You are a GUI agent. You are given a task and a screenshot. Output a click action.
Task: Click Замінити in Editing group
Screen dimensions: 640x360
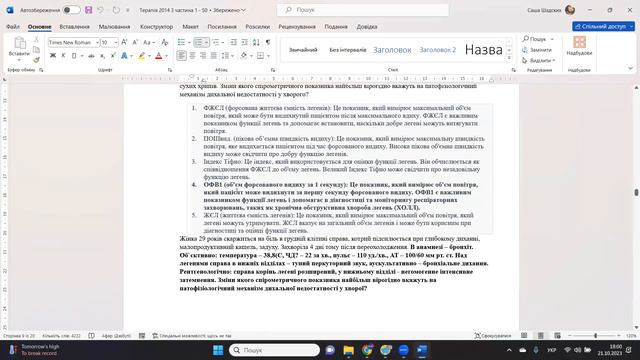[x=537, y=50]
